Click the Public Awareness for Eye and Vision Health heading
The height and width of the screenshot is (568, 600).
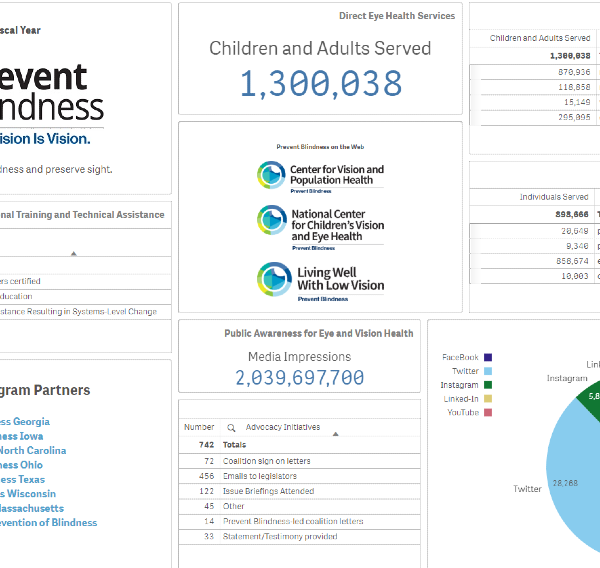click(x=319, y=333)
